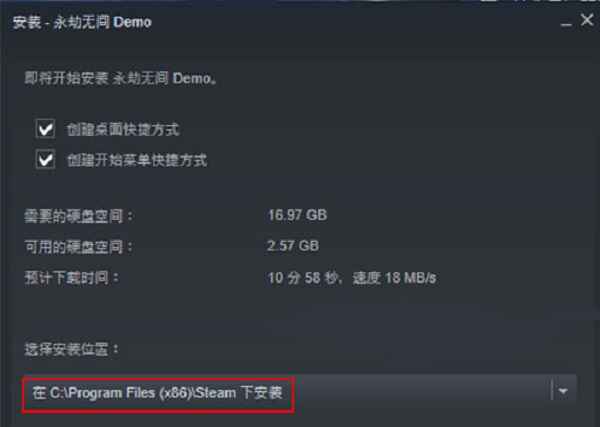600x427 pixels.
Task: Click the 可用的硬盘空间 label
Action: coord(78,246)
